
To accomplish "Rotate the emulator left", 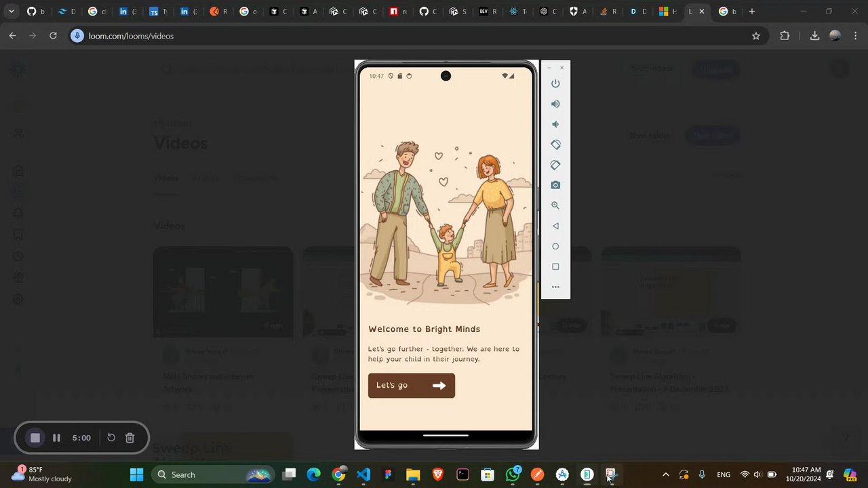I will click(x=555, y=144).
